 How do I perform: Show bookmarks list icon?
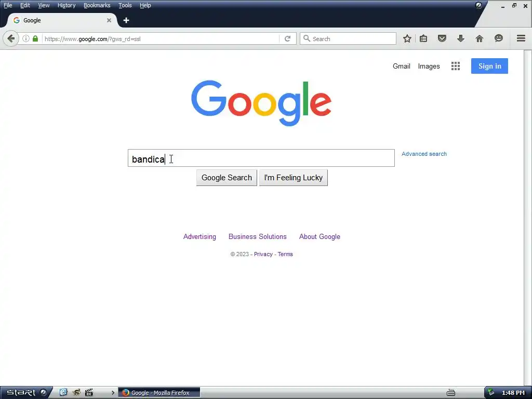[423, 38]
